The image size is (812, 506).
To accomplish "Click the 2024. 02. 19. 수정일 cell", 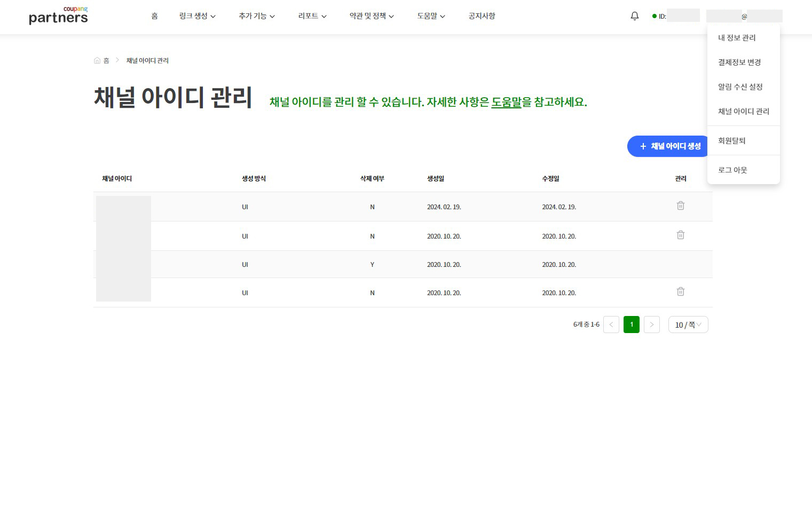I will point(559,207).
